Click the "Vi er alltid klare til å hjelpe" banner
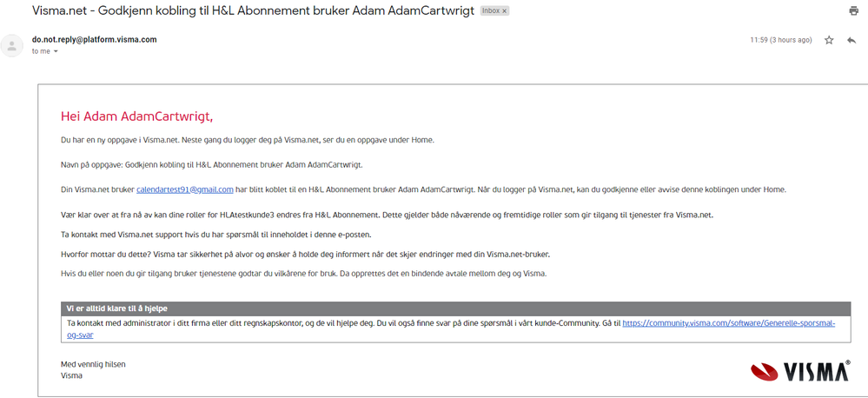Screen dimensions: 868x398 point(117,308)
